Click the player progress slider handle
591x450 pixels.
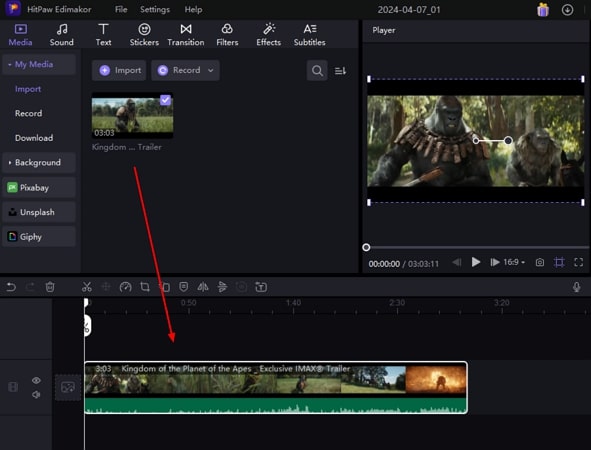366,248
